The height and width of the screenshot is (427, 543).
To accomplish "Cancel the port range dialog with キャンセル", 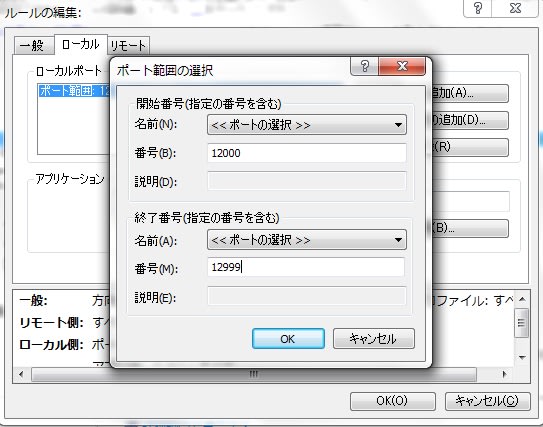I will [374, 339].
